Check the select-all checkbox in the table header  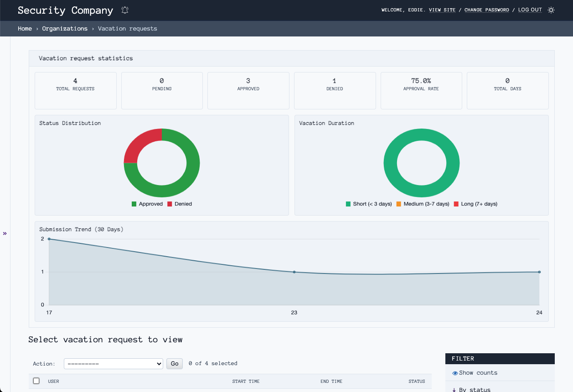[36, 381]
